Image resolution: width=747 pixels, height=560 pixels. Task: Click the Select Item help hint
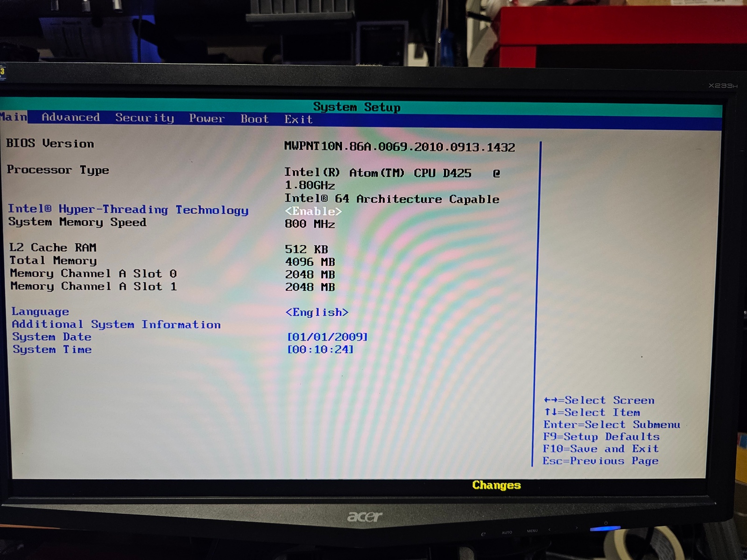click(592, 413)
